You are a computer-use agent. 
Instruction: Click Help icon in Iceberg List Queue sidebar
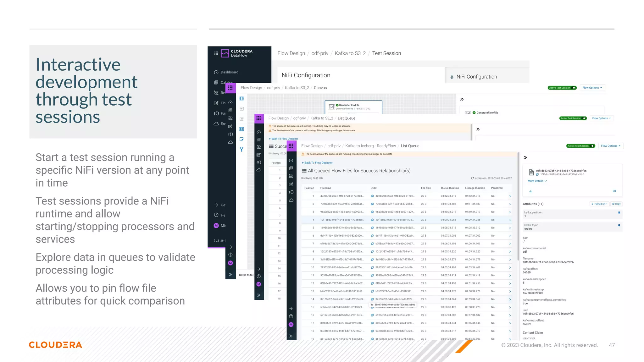coord(291,316)
